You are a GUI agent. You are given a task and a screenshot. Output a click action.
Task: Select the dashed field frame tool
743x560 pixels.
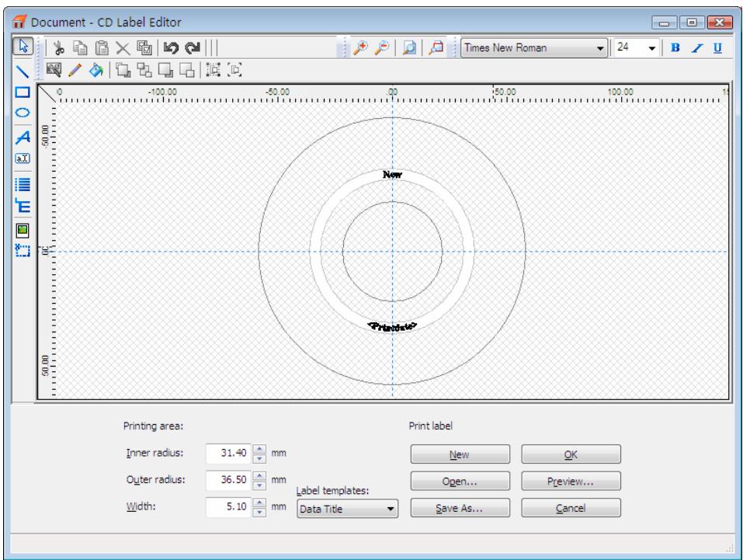(x=23, y=250)
